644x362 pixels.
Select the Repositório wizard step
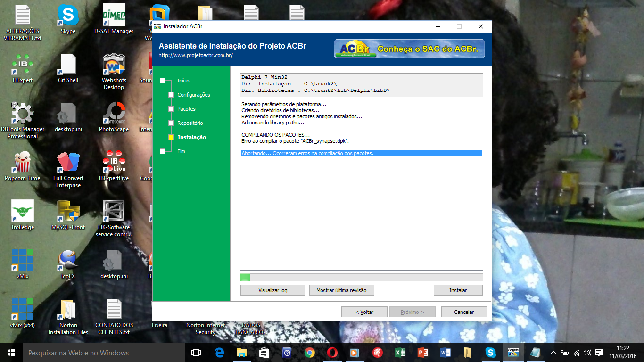(190, 123)
